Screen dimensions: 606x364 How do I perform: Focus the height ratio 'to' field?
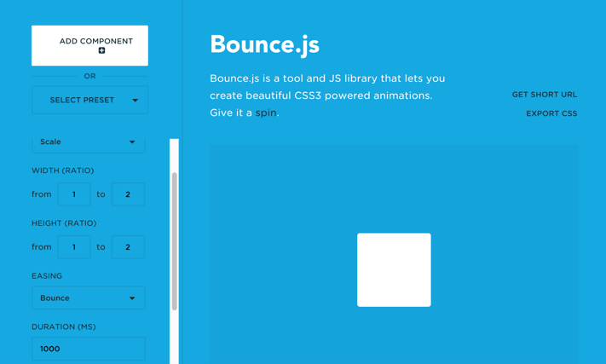pos(128,247)
